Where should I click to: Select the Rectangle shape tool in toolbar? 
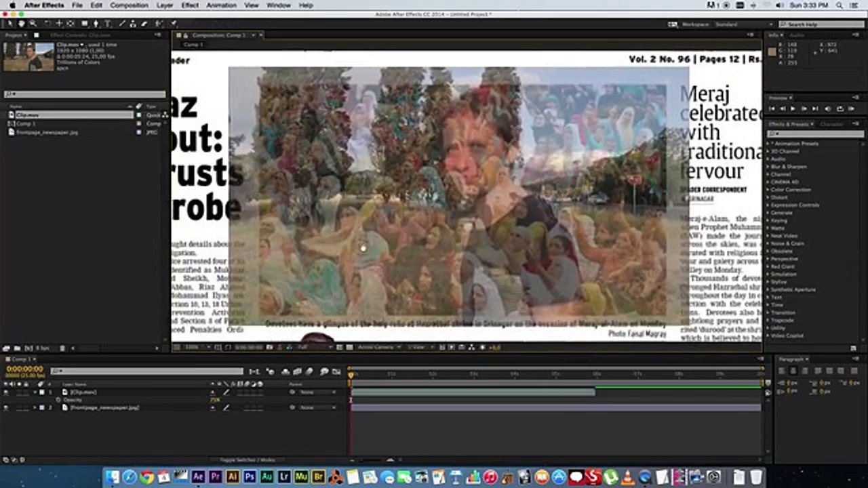coord(85,24)
